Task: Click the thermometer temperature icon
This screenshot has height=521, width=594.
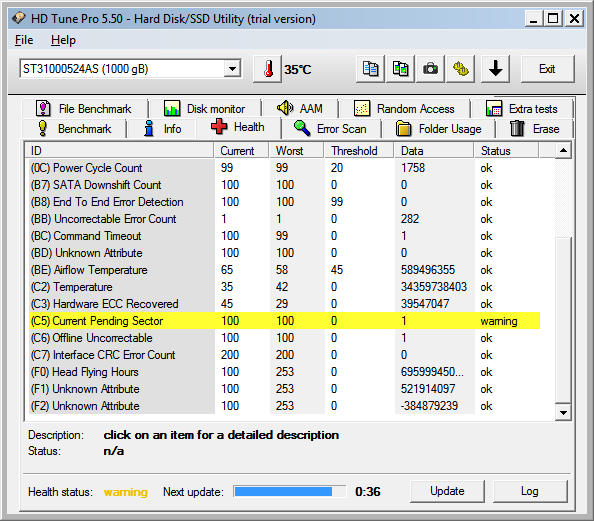Action: tap(267, 69)
